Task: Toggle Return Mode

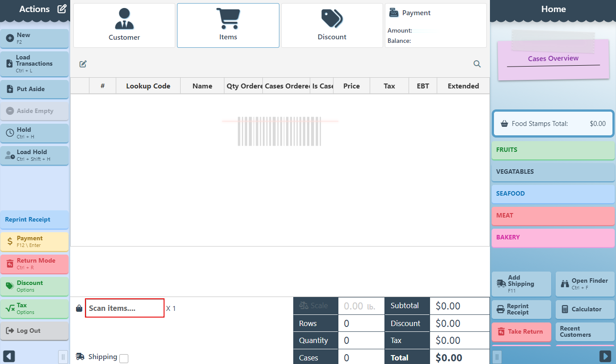Action: coord(34,264)
